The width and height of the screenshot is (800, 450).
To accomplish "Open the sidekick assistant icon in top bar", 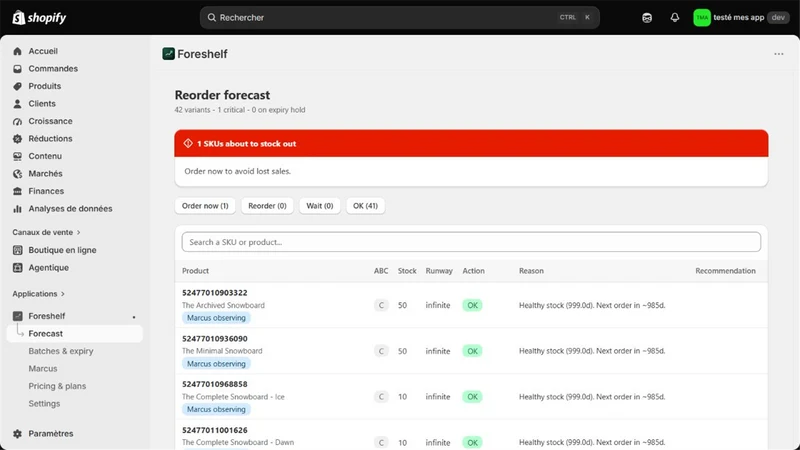I will pos(647,17).
